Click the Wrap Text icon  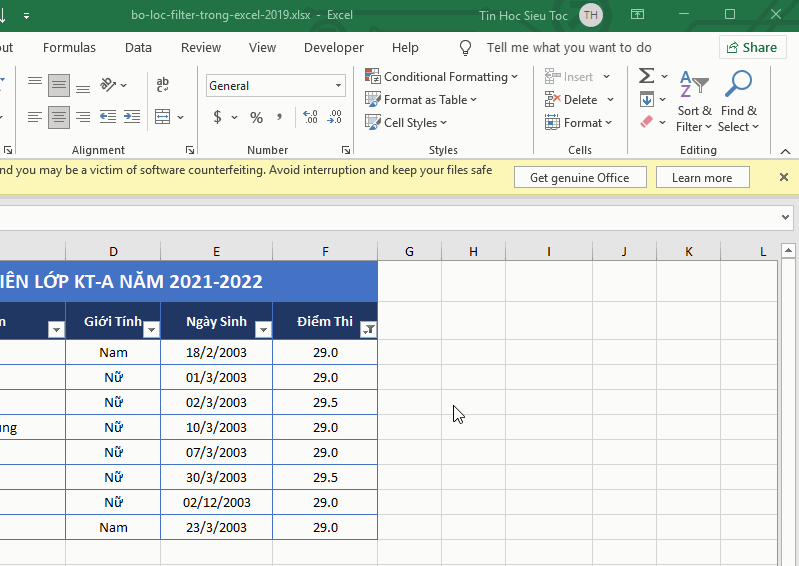click(x=163, y=85)
